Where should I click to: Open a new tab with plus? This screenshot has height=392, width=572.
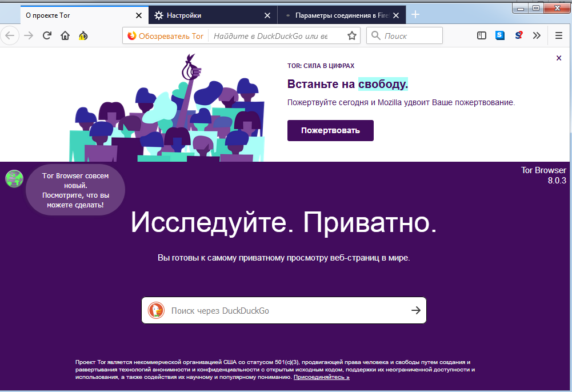pos(415,15)
